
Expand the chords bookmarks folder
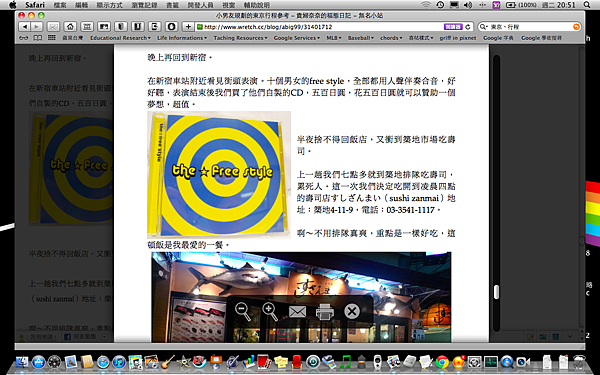391,38
